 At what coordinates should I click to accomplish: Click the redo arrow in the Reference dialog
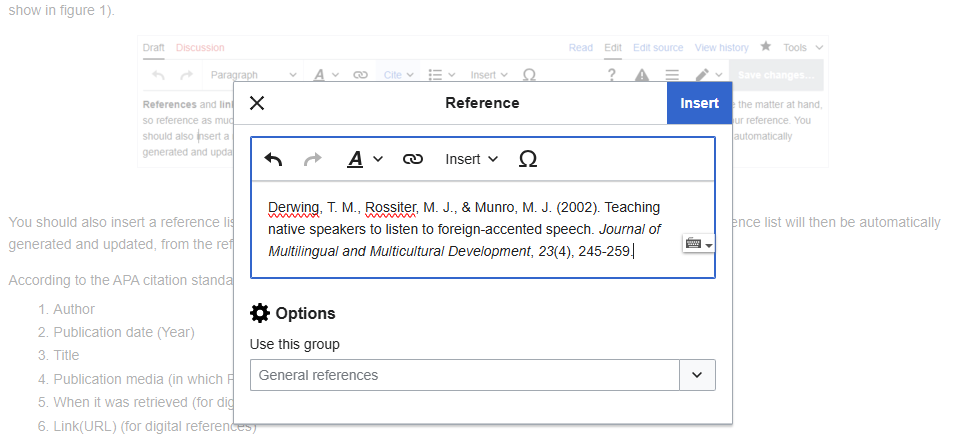(312, 159)
